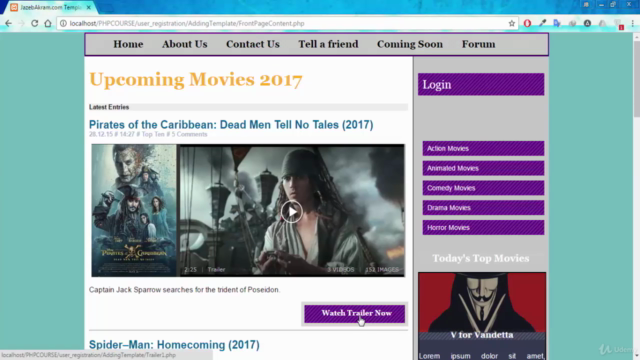Open the Forum navigation link
The image size is (640, 360).
pos(478,44)
